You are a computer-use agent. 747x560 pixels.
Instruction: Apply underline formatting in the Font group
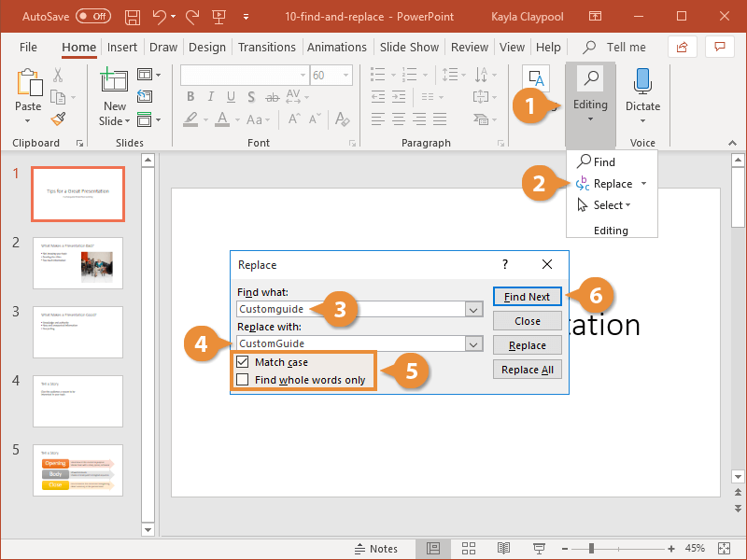tap(231, 96)
